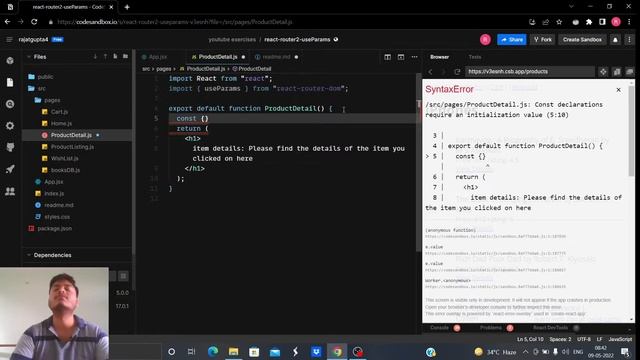Open the Search sidebar panel
The image size is (640, 360).
(10, 104)
